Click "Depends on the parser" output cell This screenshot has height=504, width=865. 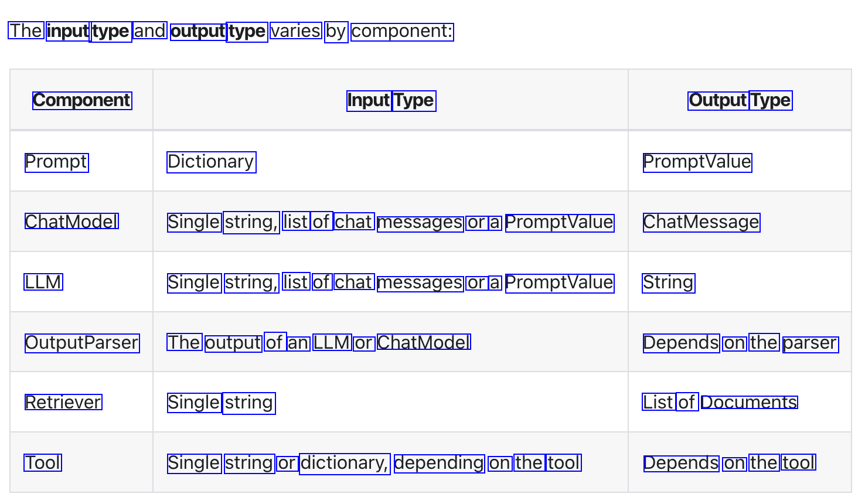(x=740, y=342)
